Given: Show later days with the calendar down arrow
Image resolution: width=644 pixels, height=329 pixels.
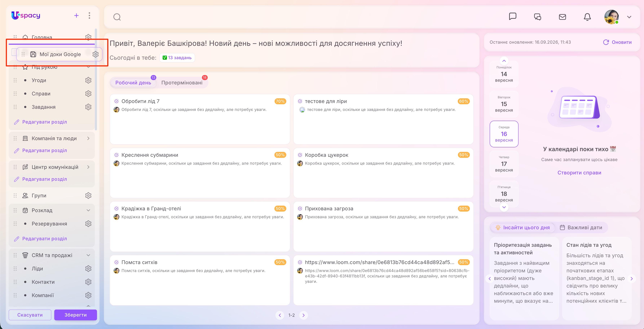Looking at the screenshot, I should [x=504, y=207].
